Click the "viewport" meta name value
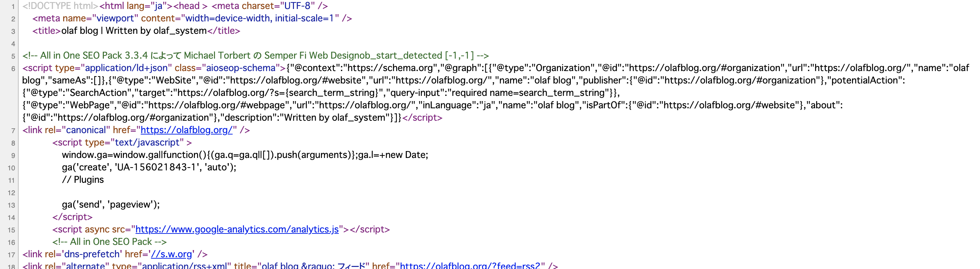 (x=115, y=18)
